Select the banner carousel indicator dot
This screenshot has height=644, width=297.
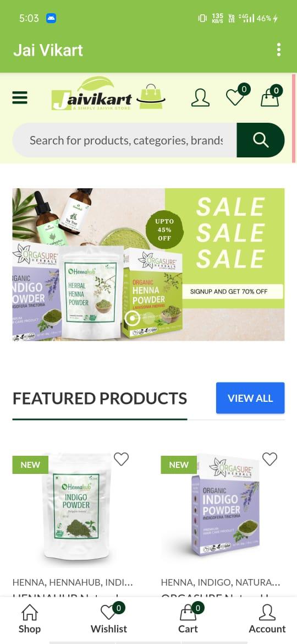pyautogui.click(x=133, y=318)
